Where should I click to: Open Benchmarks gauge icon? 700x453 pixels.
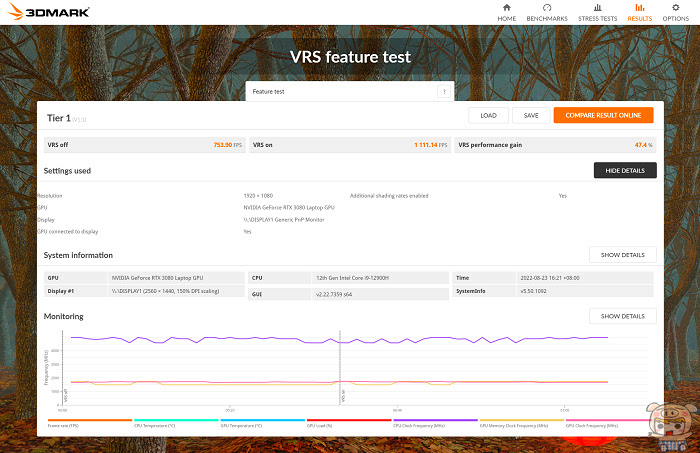(x=547, y=8)
